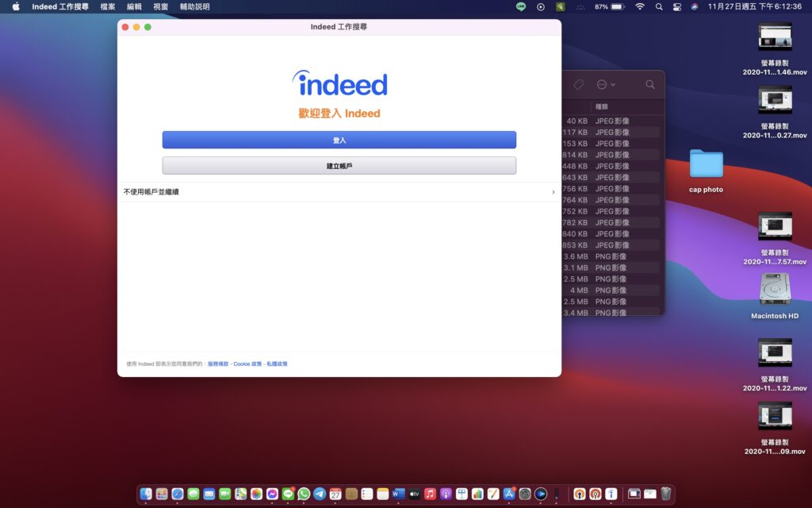The image size is (812, 508).
Task: Open Spotlight search in menu bar
Action: pyautogui.click(x=659, y=6)
